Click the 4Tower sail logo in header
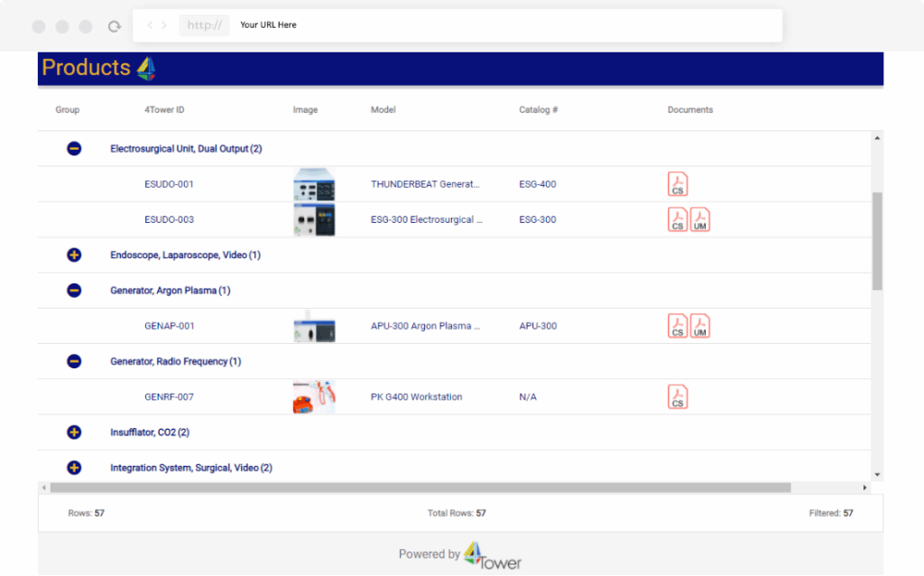 tap(146, 68)
